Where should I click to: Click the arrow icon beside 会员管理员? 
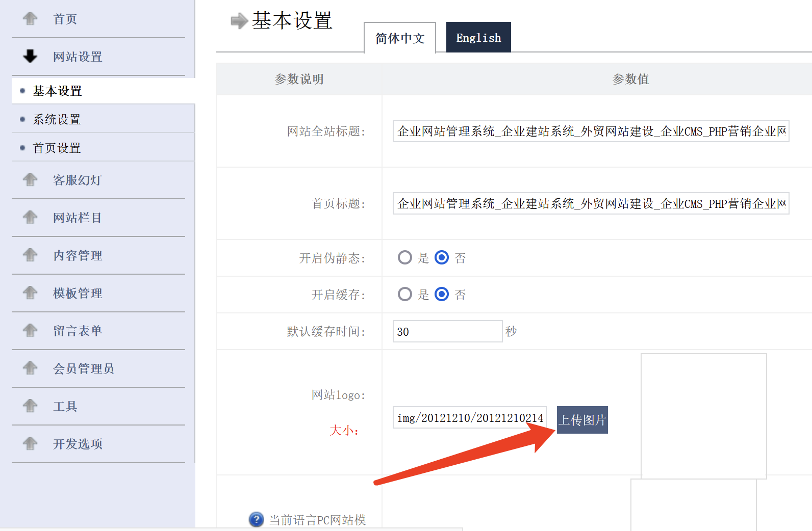click(30, 368)
